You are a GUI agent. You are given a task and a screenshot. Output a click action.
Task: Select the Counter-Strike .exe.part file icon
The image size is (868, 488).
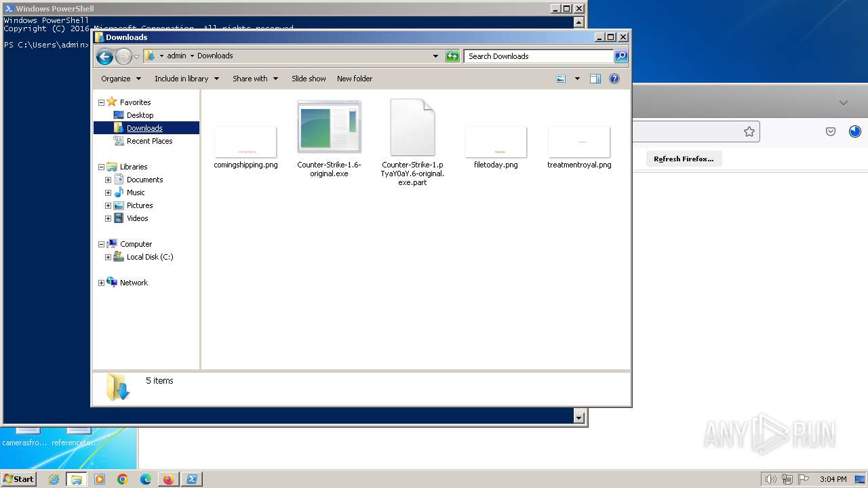pyautogui.click(x=412, y=127)
